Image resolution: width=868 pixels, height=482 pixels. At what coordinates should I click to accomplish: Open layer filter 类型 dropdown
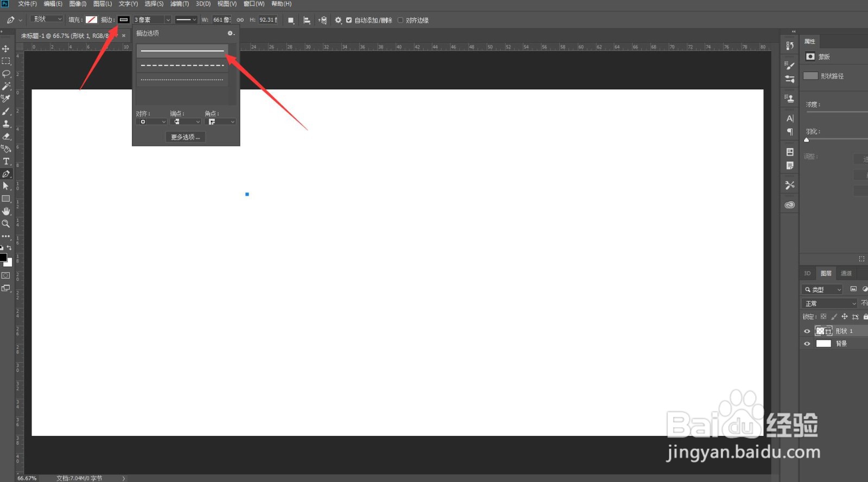pos(822,290)
